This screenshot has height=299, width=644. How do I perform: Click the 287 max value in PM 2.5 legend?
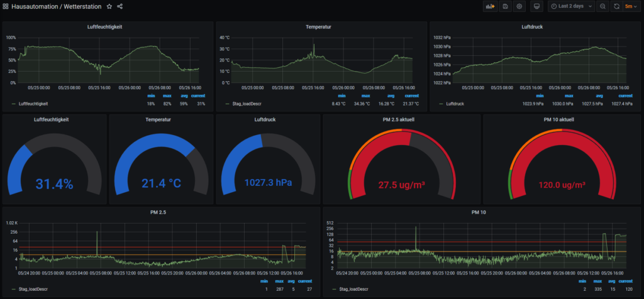tap(280, 289)
